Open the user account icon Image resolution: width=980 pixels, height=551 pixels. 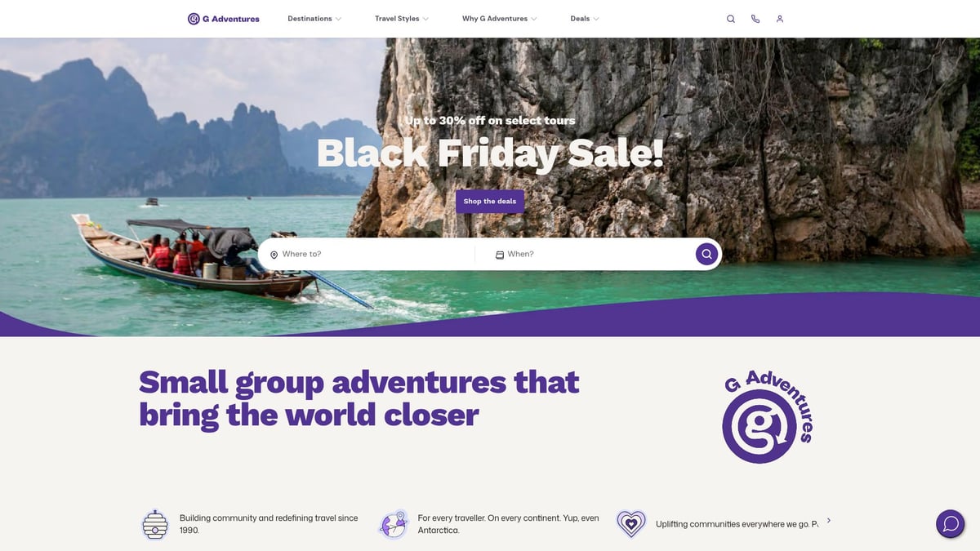click(x=780, y=19)
